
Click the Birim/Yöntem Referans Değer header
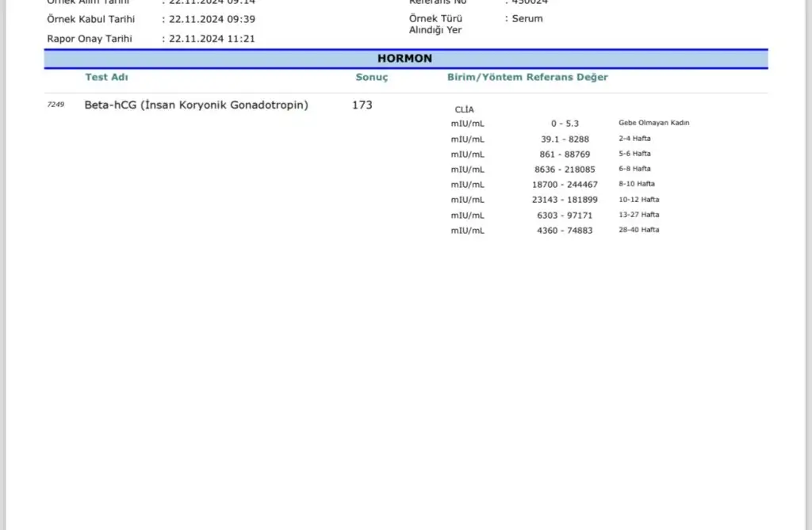click(527, 78)
